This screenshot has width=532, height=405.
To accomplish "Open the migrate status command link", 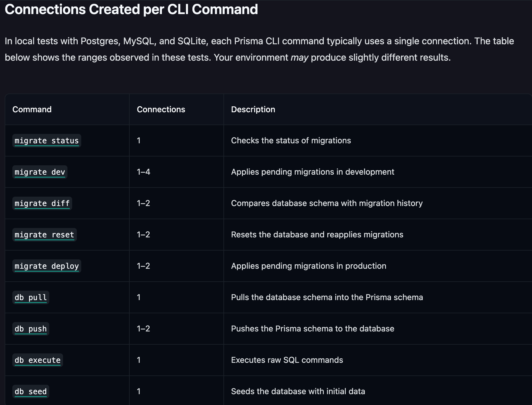I will coord(47,141).
